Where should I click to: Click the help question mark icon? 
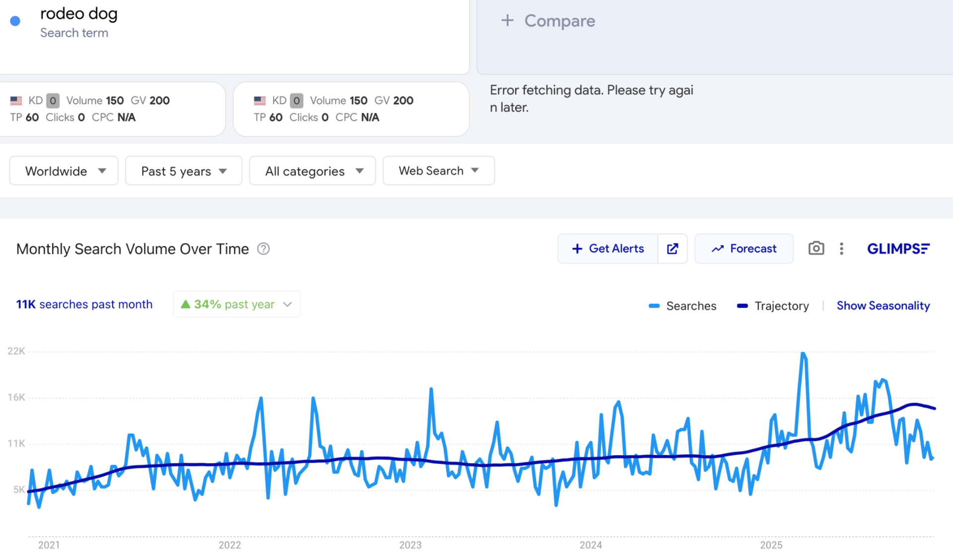(x=264, y=249)
